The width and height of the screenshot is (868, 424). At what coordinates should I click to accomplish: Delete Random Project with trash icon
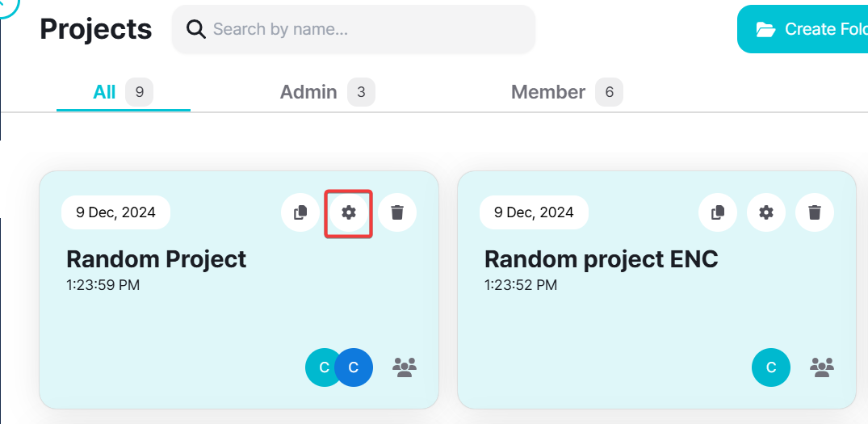pos(397,212)
